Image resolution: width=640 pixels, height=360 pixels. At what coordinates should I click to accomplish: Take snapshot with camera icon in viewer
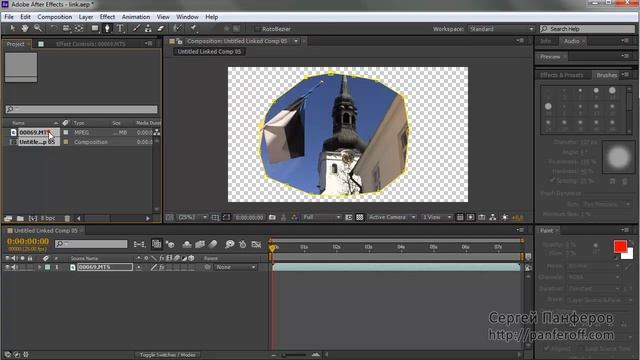272,218
